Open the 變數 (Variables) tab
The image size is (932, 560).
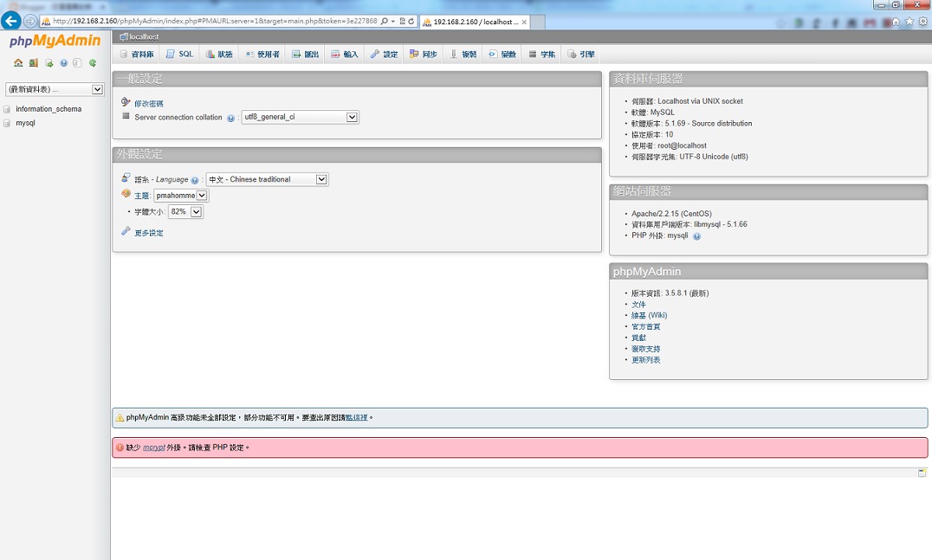pyautogui.click(x=502, y=54)
